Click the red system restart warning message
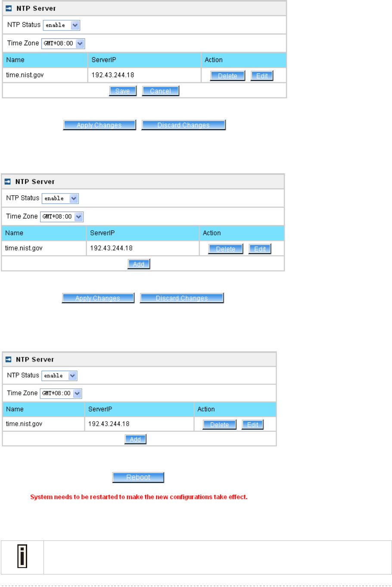Image resolution: width=392 pixels, height=587 pixels. tap(139, 497)
